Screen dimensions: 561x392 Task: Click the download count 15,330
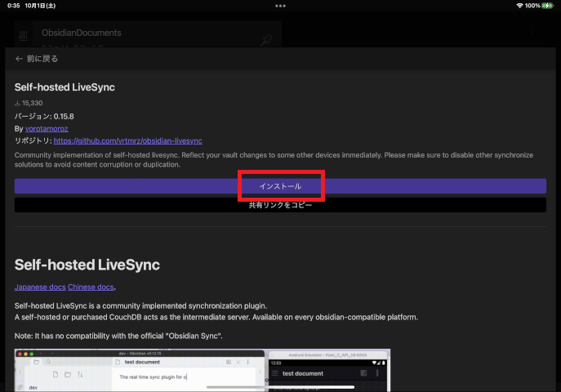click(x=29, y=103)
